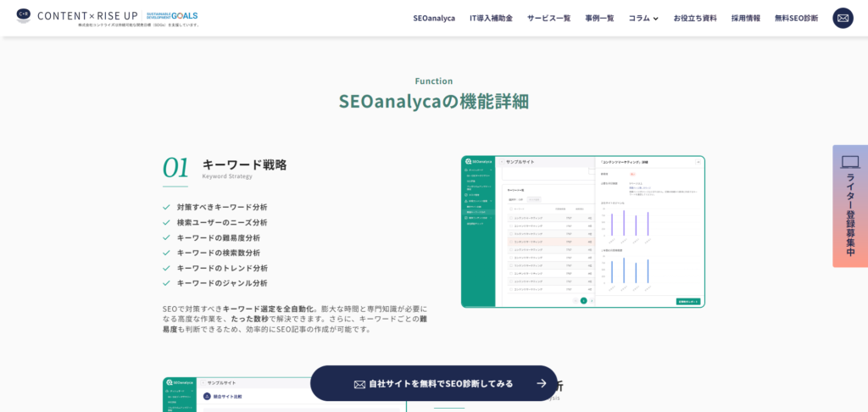Select the キーワードのトレンド分析 list item
The height and width of the screenshot is (412, 868).
coord(223,268)
